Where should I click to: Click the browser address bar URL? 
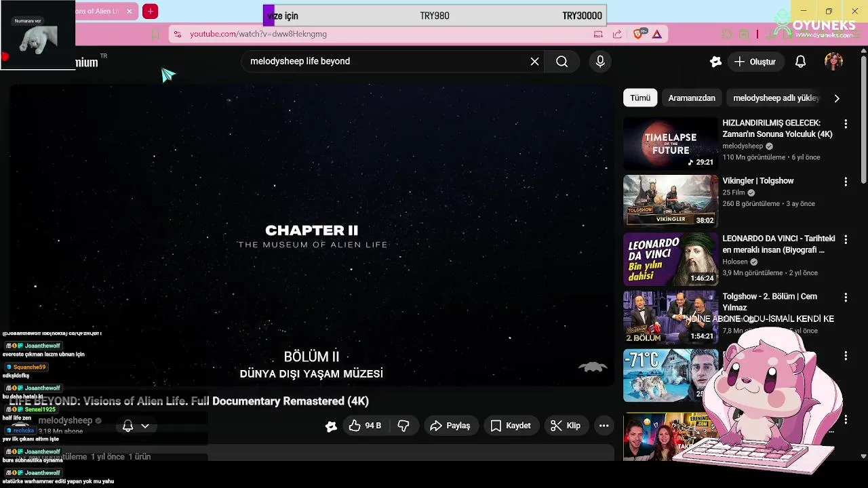click(x=258, y=34)
